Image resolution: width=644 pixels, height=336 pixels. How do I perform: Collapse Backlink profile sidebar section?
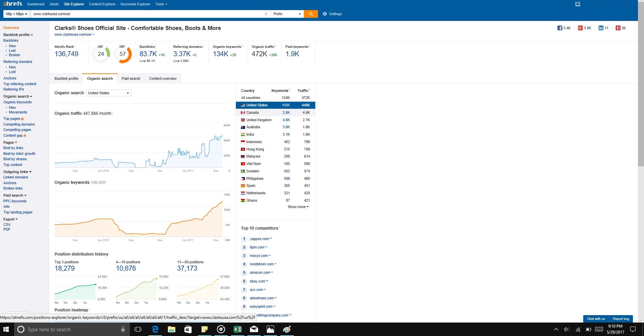click(x=18, y=35)
